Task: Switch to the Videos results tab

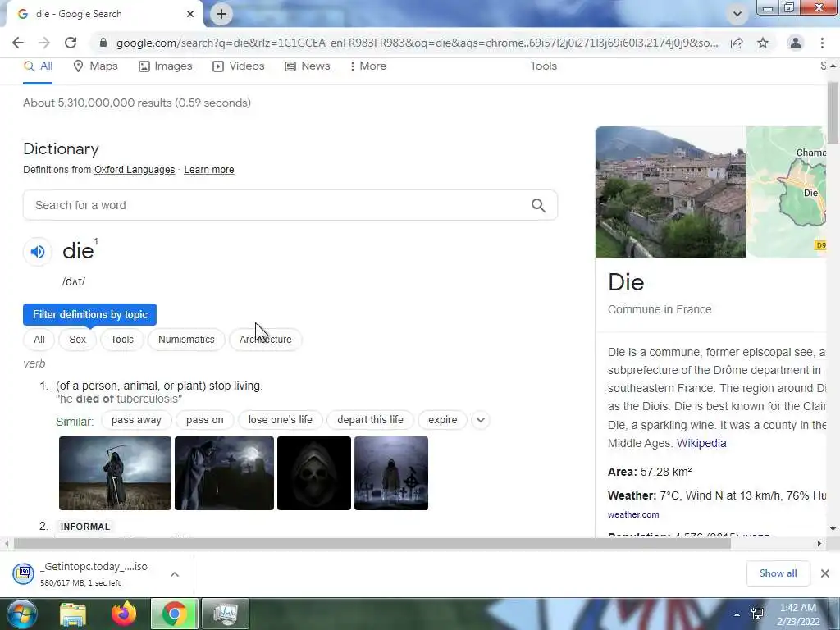Action: tap(239, 66)
